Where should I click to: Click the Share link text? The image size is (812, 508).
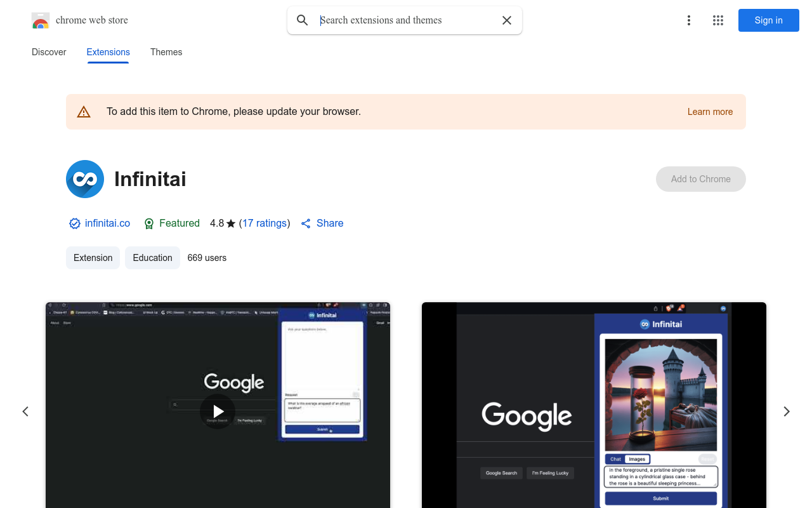pyautogui.click(x=330, y=224)
